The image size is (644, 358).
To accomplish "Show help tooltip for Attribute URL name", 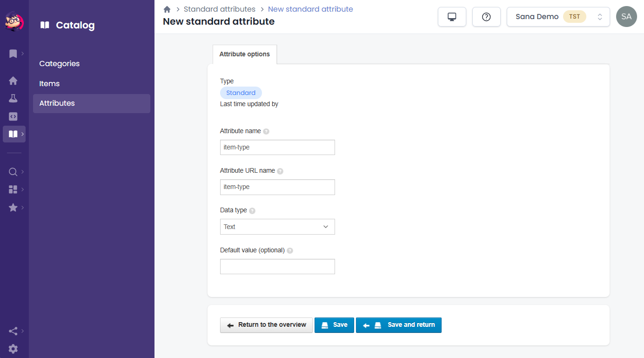I will 280,171.
